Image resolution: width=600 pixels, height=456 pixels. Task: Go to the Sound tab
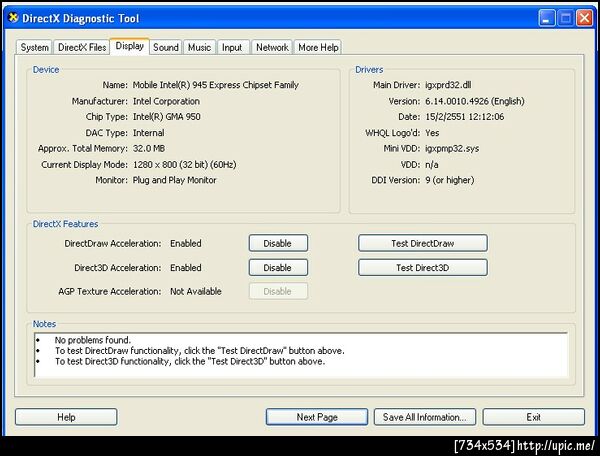click(x=166, y=47)
